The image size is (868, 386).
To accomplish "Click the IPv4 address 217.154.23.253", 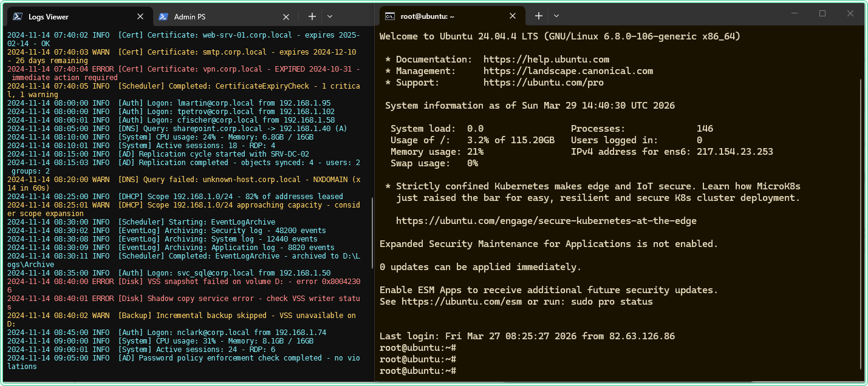I will [735, 152].
